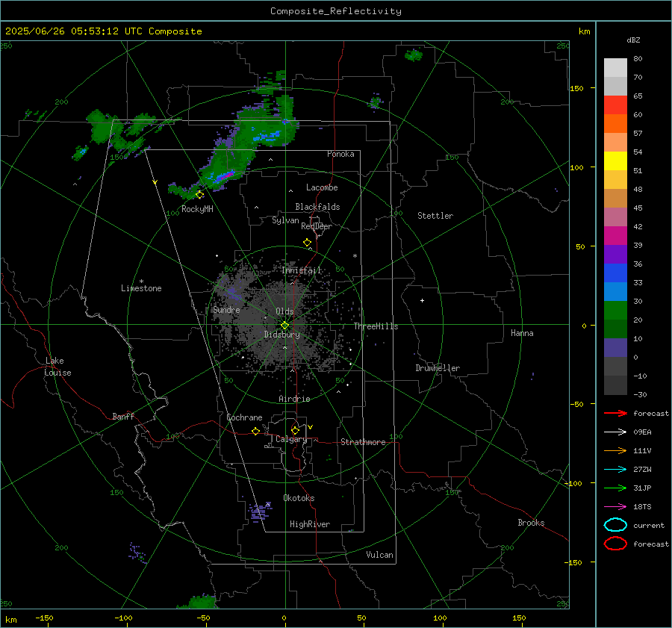672x628 pixels.
Task: Click the Olds town label
Action: tap(284, 311)
